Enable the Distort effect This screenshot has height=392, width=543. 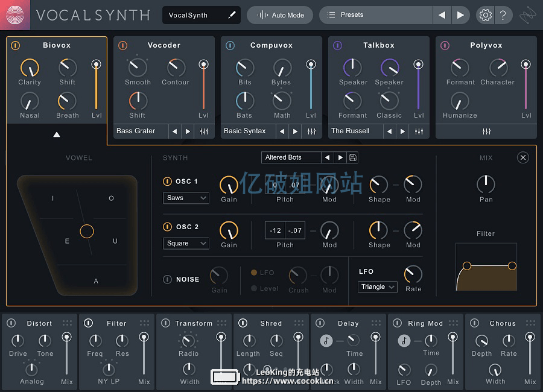11,323
